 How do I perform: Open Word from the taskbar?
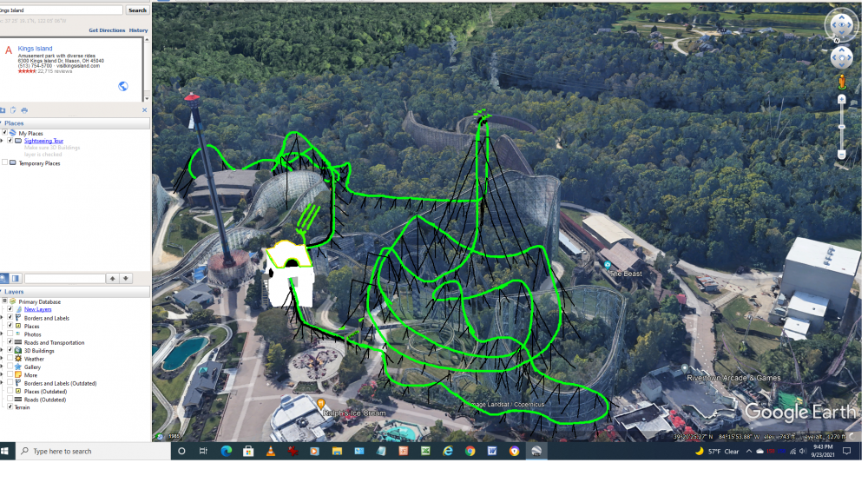pyautogui.click(x=491, y=451)
